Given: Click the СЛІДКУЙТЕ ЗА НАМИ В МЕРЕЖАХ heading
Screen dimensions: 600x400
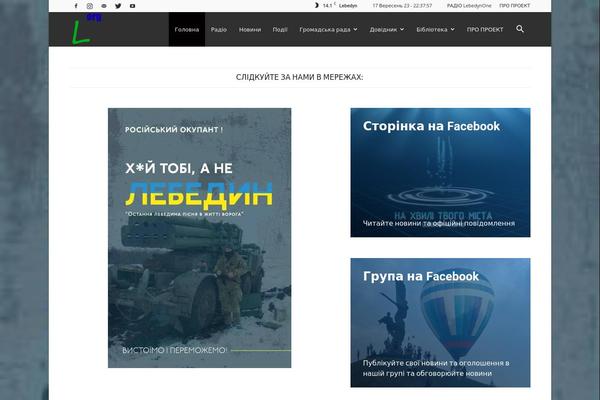Looking at the screenshot, I should [300, 77].
